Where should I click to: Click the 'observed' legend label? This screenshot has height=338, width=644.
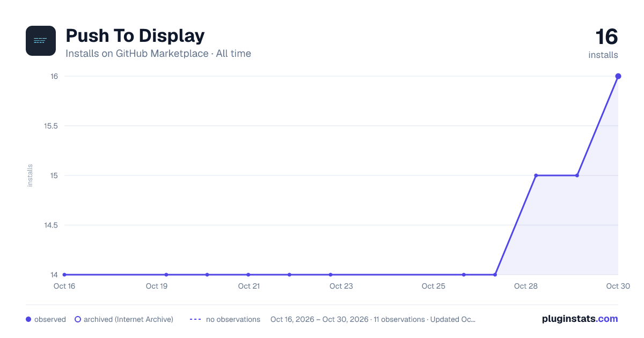(50, 319)
